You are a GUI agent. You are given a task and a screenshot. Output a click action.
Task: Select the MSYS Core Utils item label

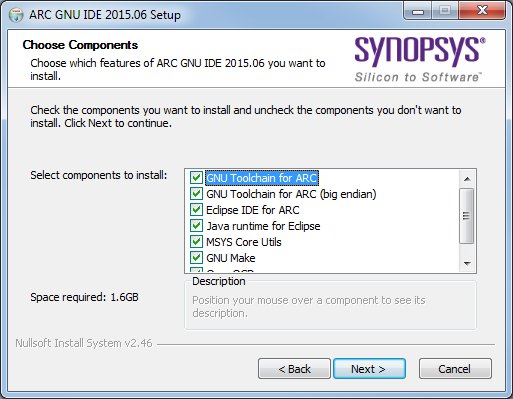click(x=244, y=242)
